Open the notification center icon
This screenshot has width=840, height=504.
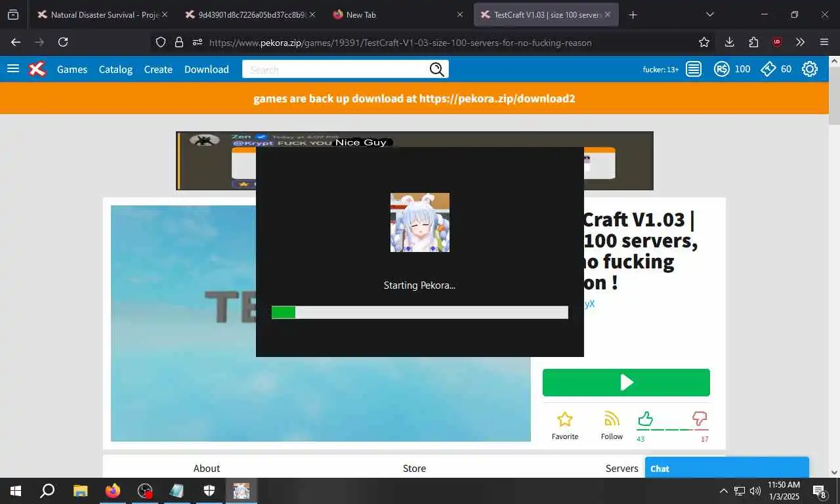tap(820, 491)
